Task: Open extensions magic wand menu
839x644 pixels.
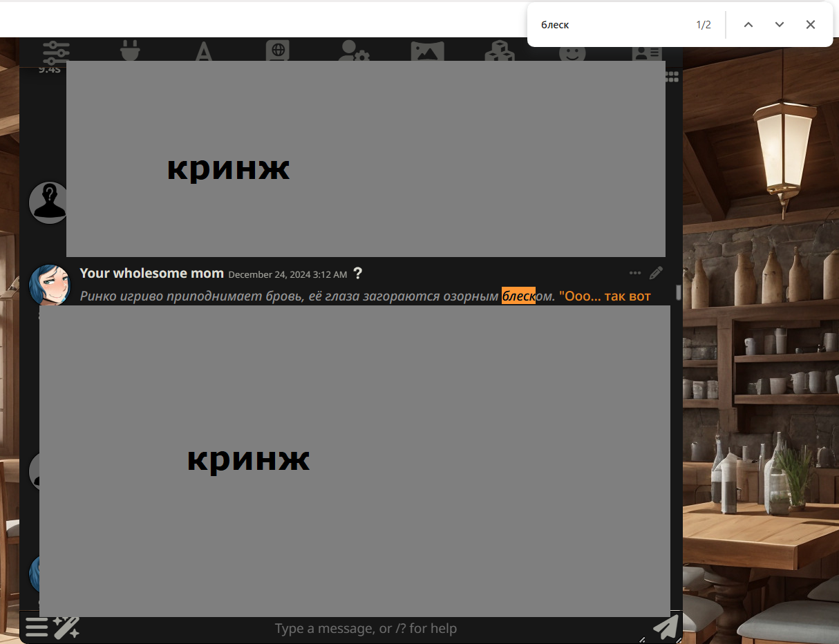Action: pyautogui.click(x=67, y=627)
